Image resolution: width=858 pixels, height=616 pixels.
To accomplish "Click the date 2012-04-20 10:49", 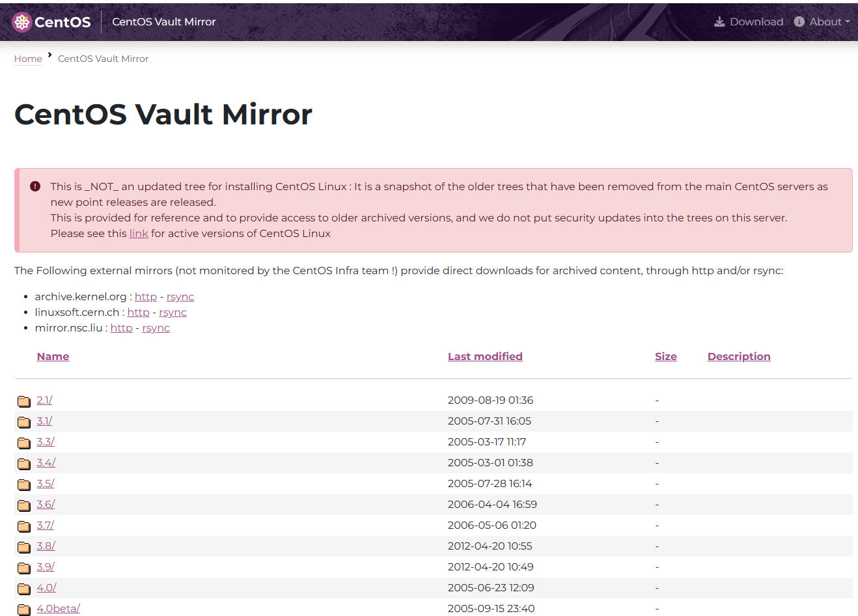I will 491,567.
